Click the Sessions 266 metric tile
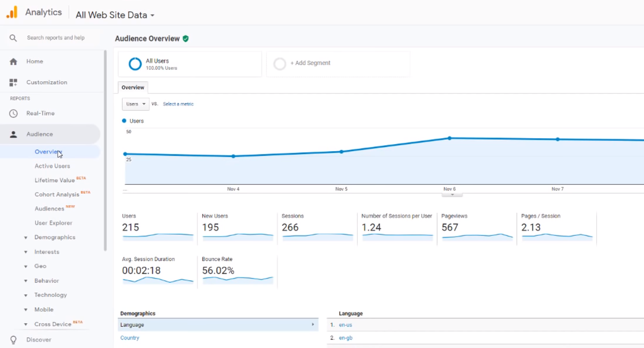 click(x=317, y=228)
